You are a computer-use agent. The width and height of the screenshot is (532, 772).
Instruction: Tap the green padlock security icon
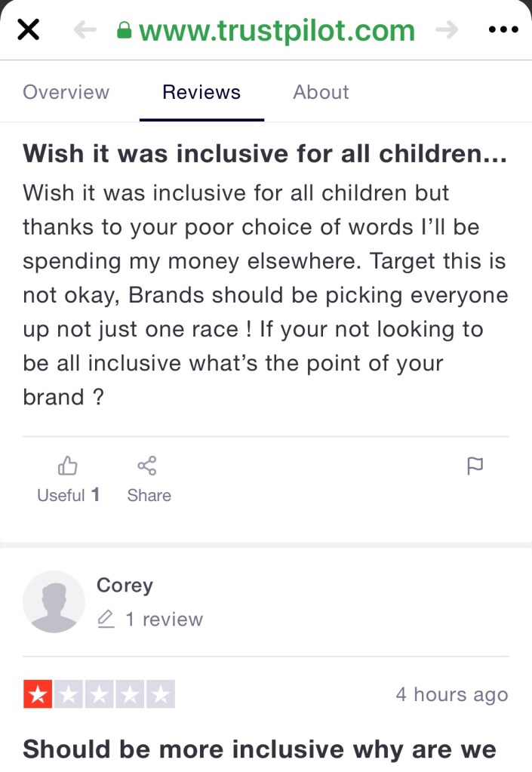click(x=125, y=31)
